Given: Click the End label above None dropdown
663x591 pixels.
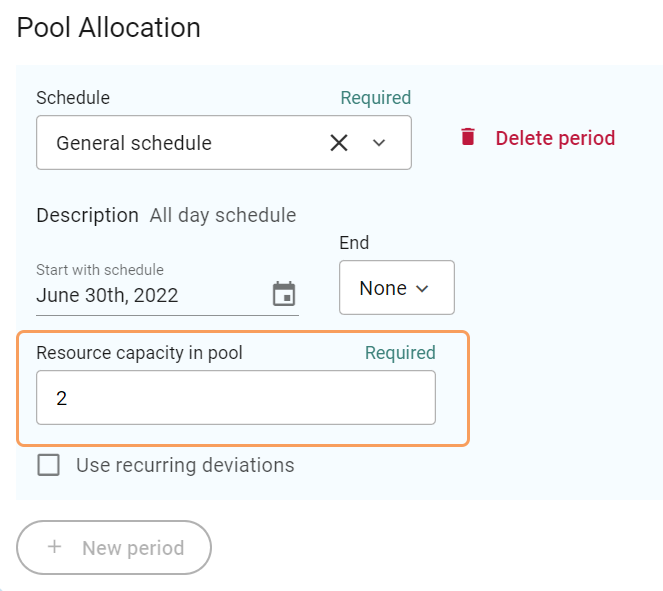Looking at the screenshot, I should (354, 243).
